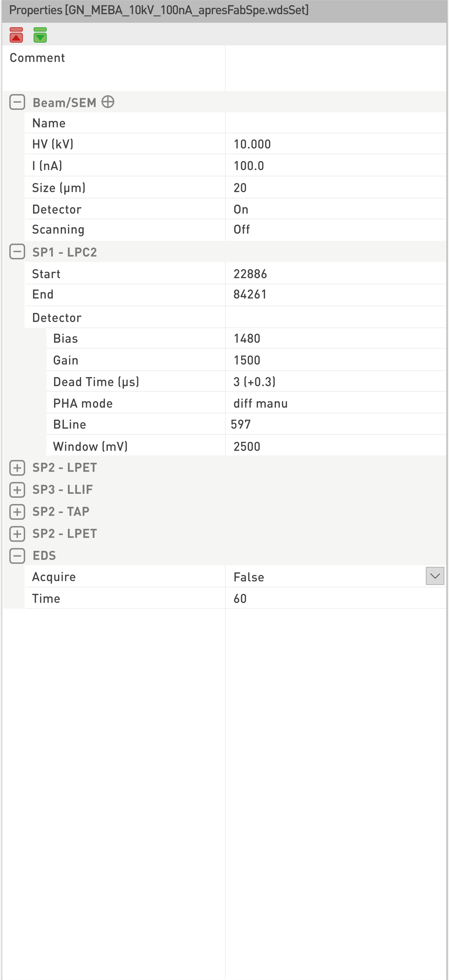
Task: Click the I (nA) value field
Action: [x=335, y=166]
